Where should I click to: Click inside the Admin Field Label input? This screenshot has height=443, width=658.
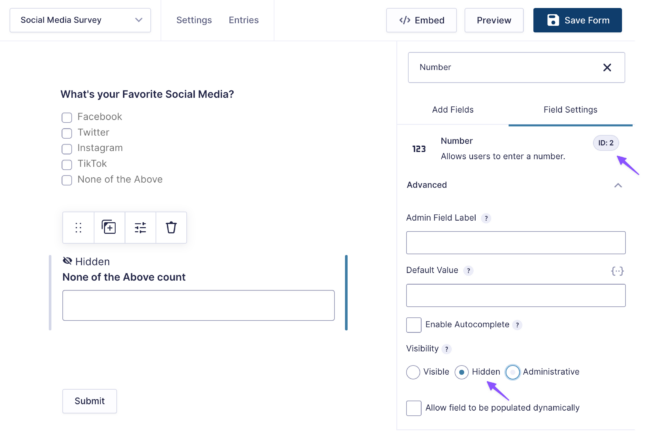pyautogui.click(x=516, y=242)
